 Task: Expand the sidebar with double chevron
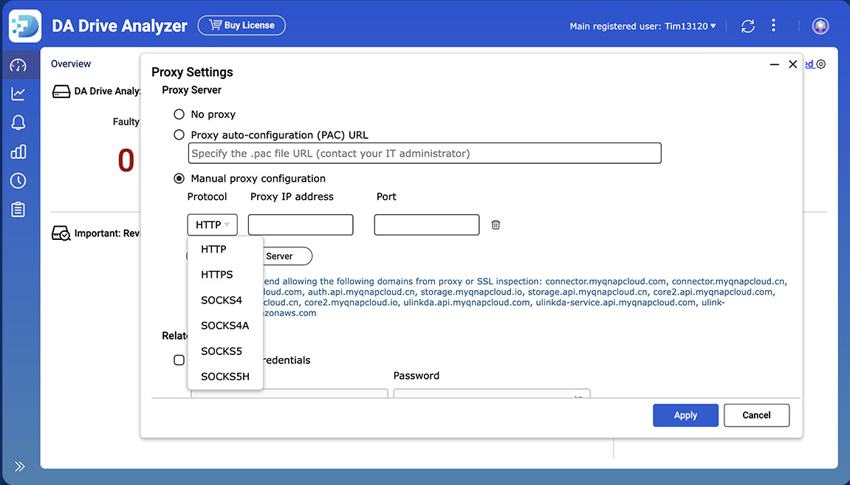pyautogui.click(x=20, y=466)
